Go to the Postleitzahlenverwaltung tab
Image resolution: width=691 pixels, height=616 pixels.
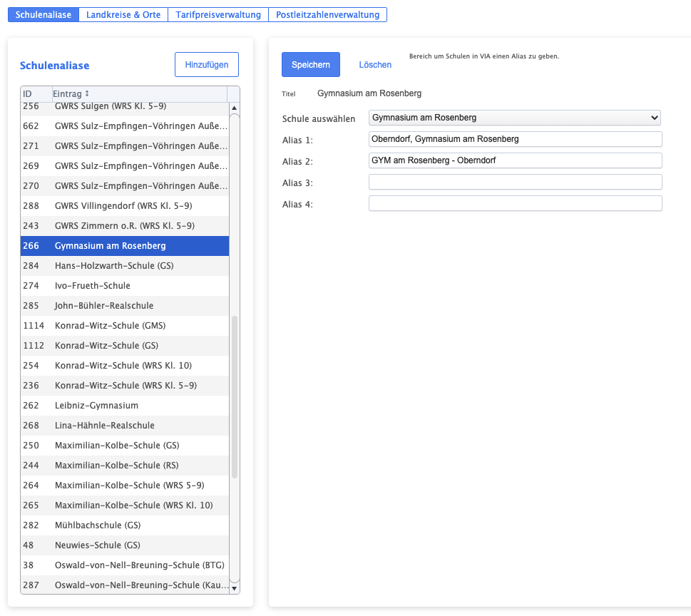click(x=327, y=14)
